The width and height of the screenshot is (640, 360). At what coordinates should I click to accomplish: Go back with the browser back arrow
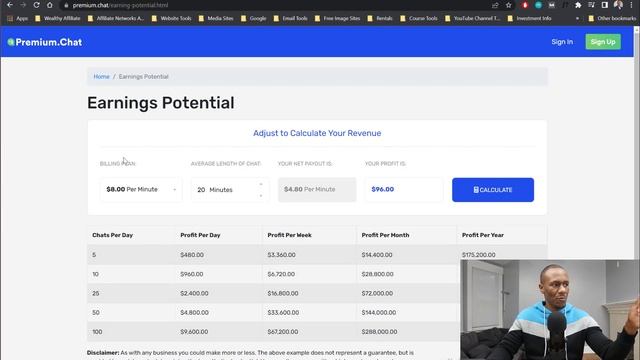coord(10,5)
